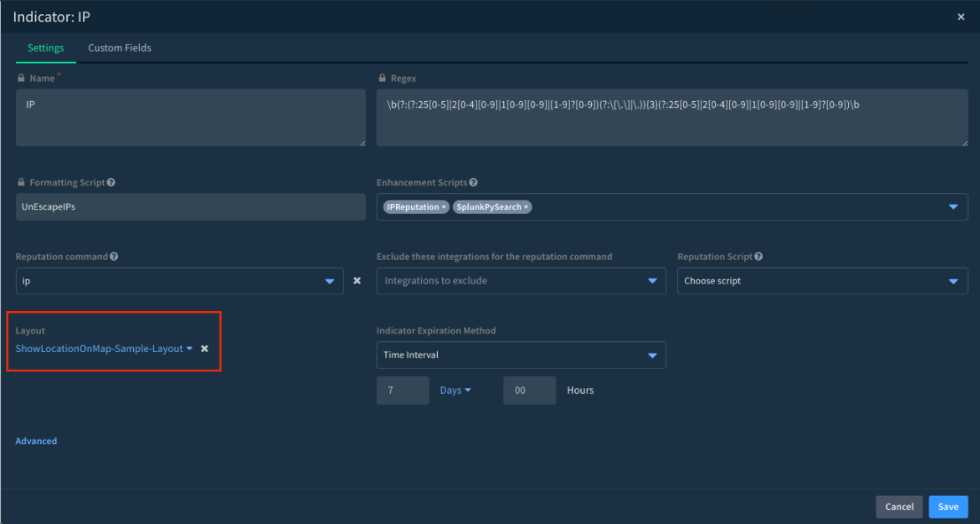Clear the ip reputation command
Viewport: 980px width, 524px height.
click(357, 281)
